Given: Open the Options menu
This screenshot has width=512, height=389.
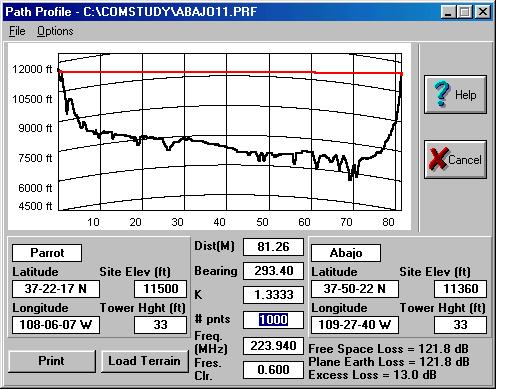Looking at the screenshot, I should point(55,31).
